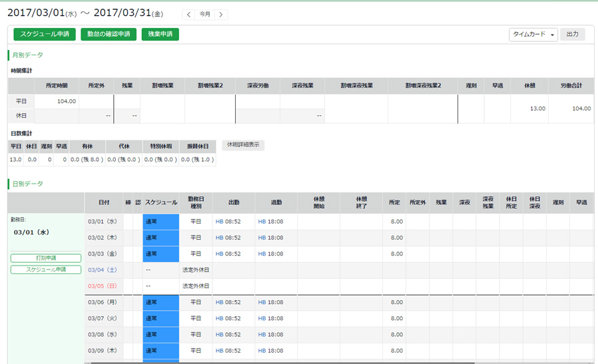Viewport: 598px width, 364px height.
Task: Click the 退勤 column header
Action: pos(276,203)
